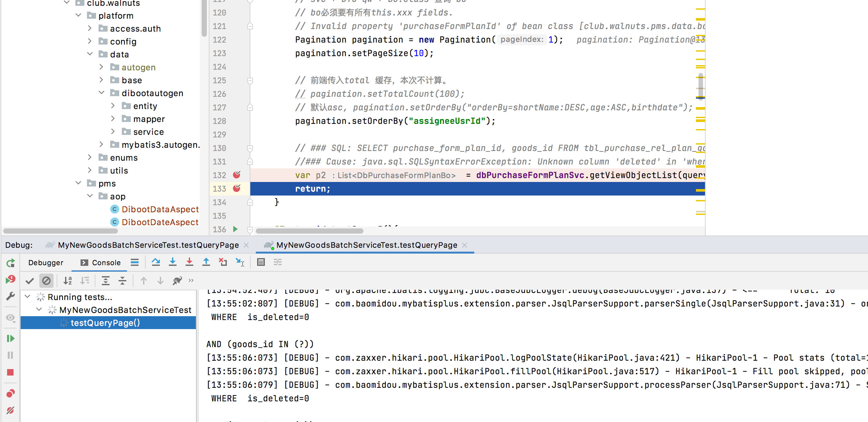Screen dimensions: 868x422
Task: Collapse the dibootautogen folder
Action: [x=101, y=93]
